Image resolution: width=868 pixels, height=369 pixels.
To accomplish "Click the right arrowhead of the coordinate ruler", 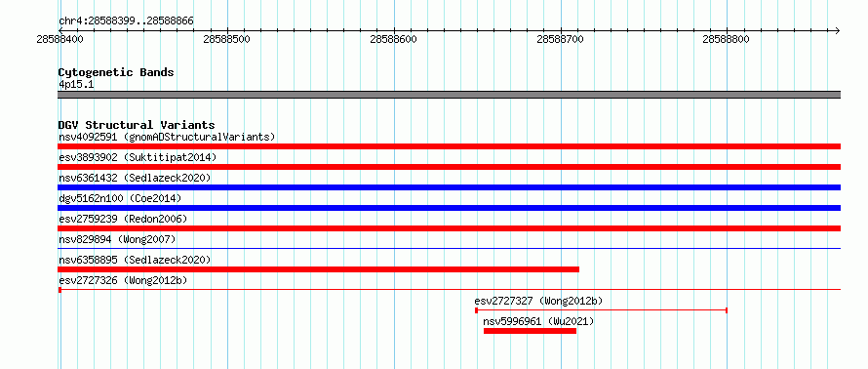I will [x=838, y=30].
